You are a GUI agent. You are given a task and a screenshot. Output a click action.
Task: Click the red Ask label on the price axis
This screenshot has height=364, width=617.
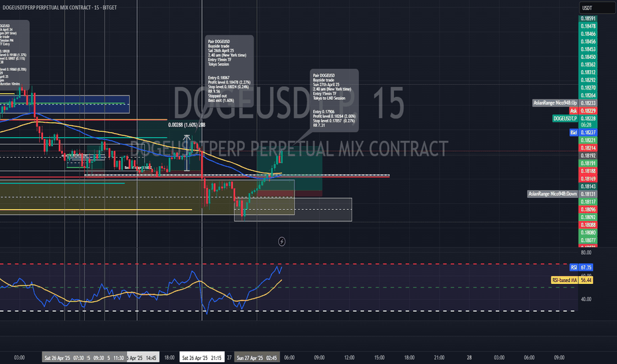point(573,111)
